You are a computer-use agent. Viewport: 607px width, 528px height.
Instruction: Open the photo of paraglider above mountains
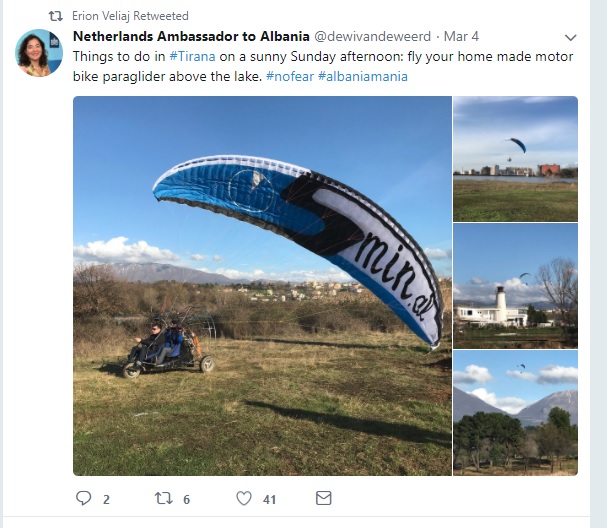[x=515, y=413]
